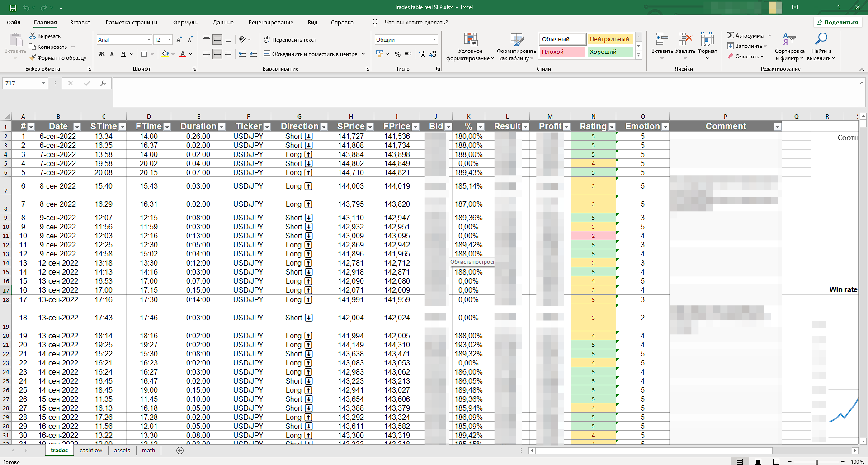
Task: Toggle Italic (К) formatting
Action: pos(112,54)
